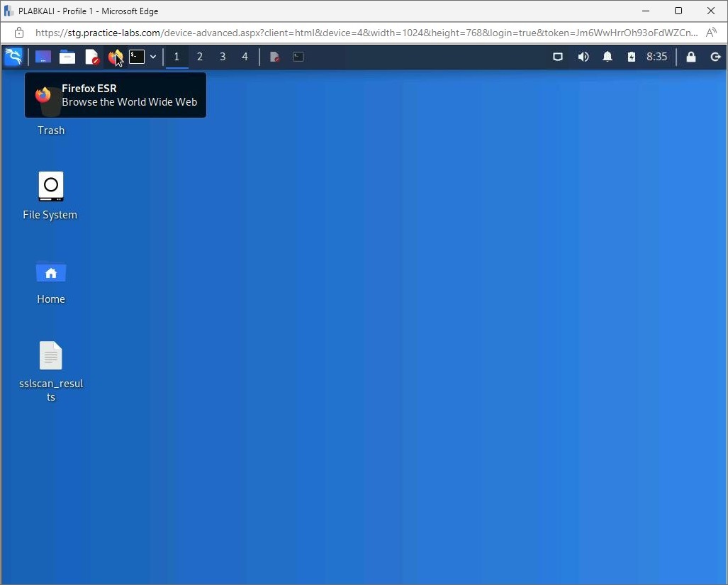
Task: Switch to workspace 1
Action: click(x=177, y=57)
